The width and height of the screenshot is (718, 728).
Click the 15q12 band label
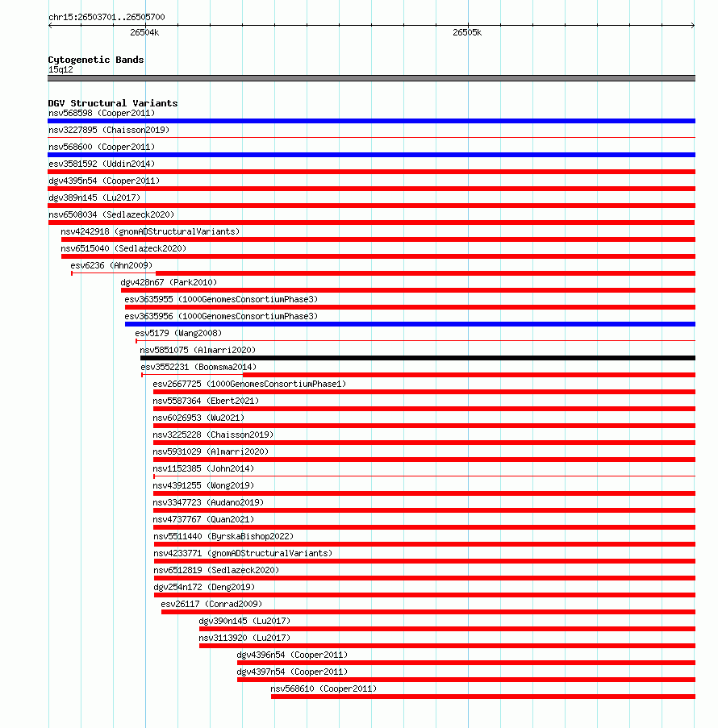(61, 70)
